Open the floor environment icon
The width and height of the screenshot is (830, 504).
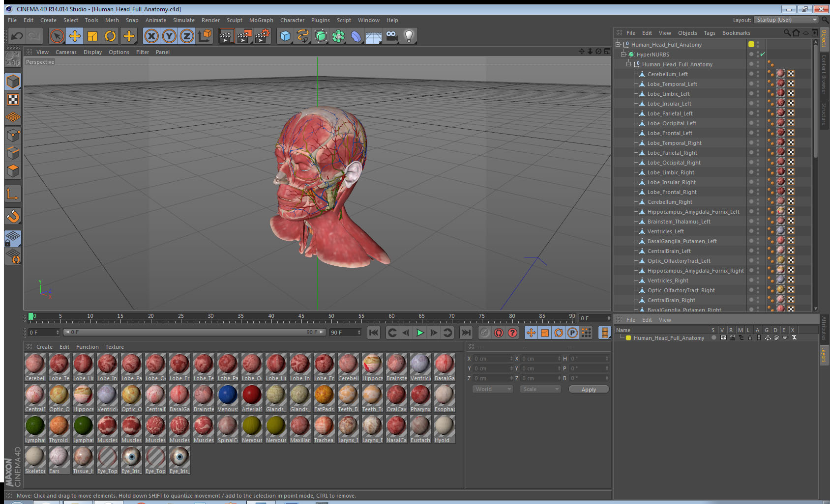374,36
